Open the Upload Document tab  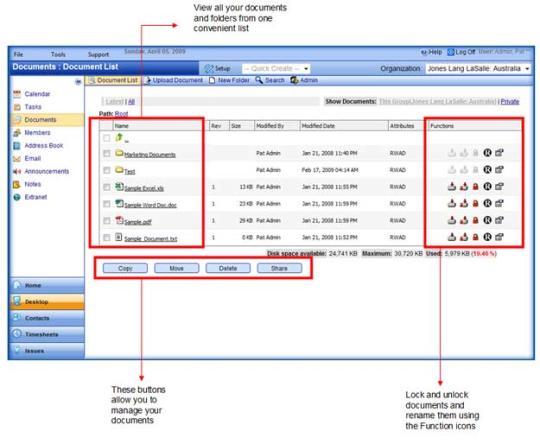[174, 80]
